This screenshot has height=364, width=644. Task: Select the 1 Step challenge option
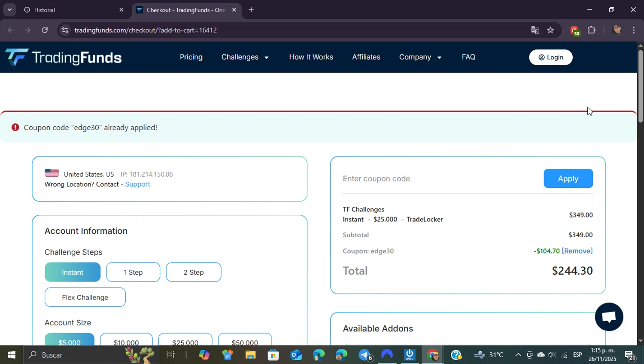pyautogui.click(x=133, y=272)
